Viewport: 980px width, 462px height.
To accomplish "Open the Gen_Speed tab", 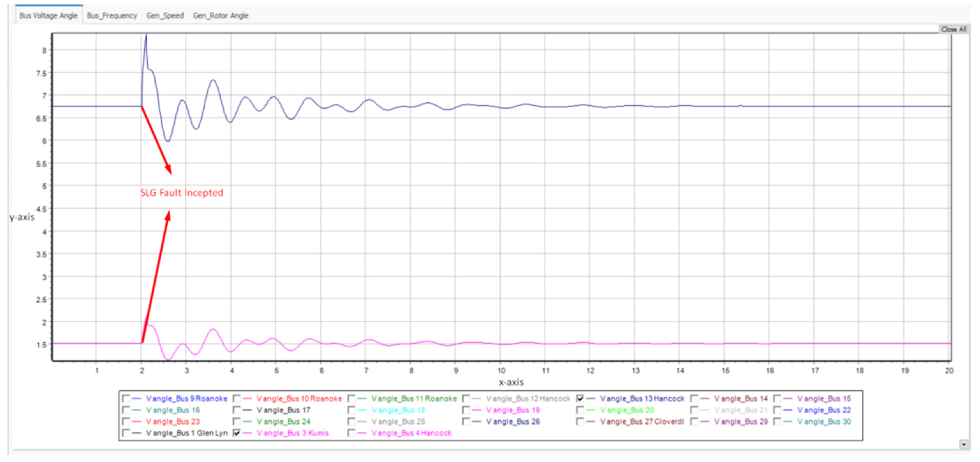I will point(165,16).
